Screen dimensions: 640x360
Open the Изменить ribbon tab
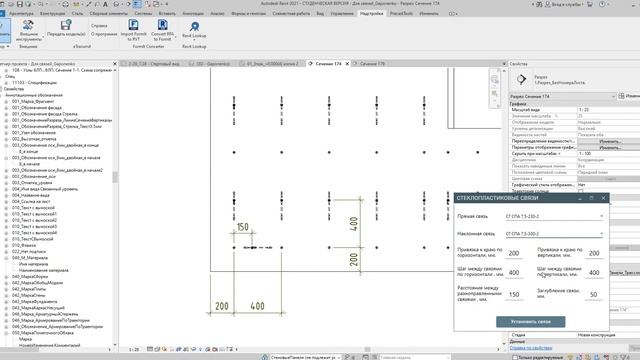pyautogui.click(x=429, y=13)
